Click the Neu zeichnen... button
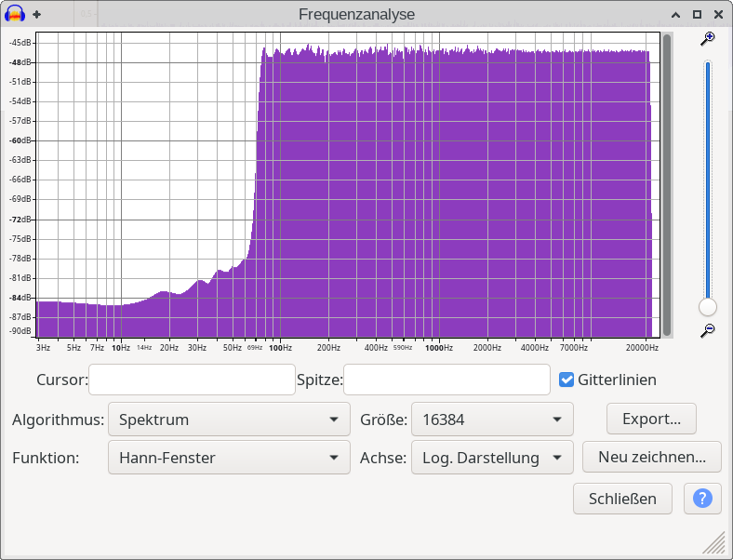This screenshot has height=560, width=733. pos(651,458)
